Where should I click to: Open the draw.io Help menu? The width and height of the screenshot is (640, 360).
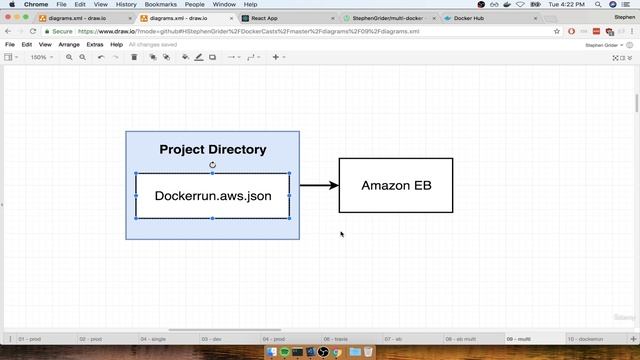116,44
